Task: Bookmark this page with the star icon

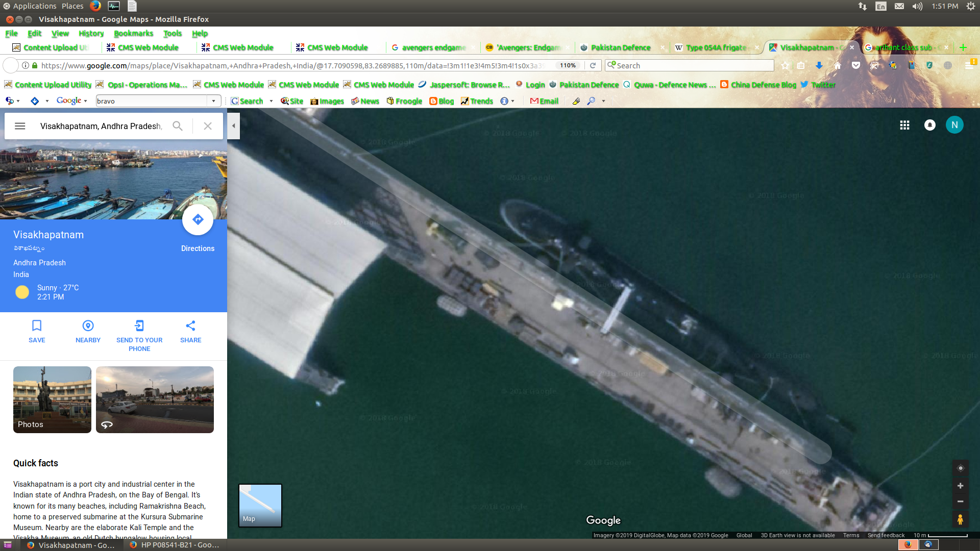Action: coord(785,65)
